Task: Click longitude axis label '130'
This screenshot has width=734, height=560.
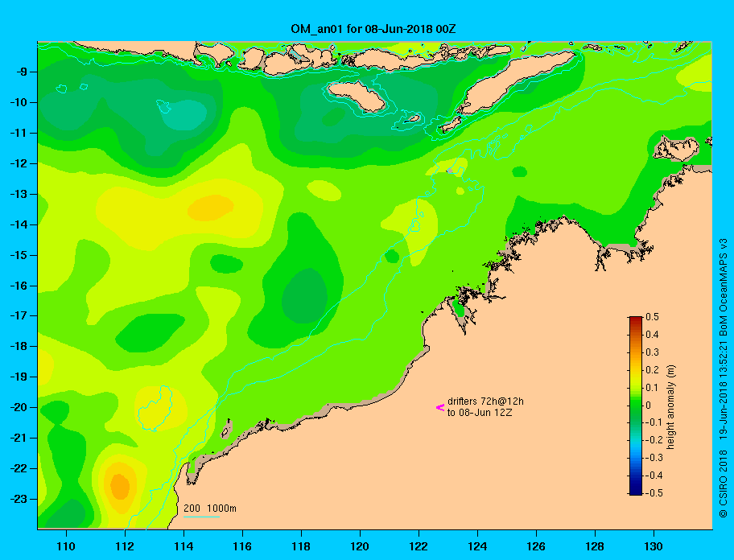Action: [654, 546]
